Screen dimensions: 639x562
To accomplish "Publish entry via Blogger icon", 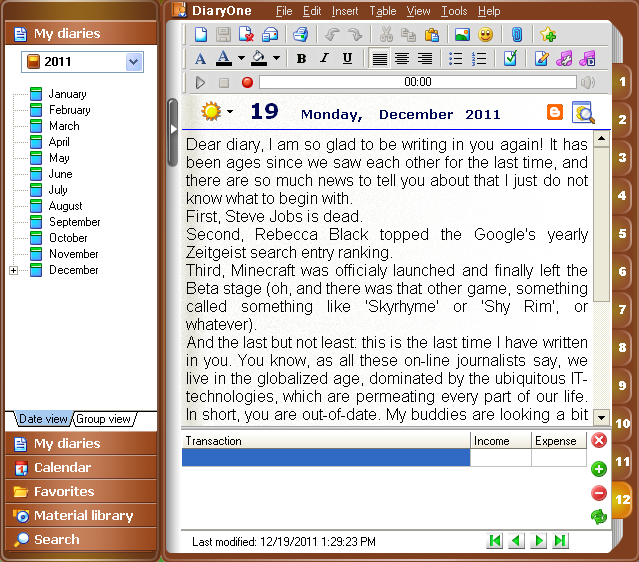I will coord(555,112).
